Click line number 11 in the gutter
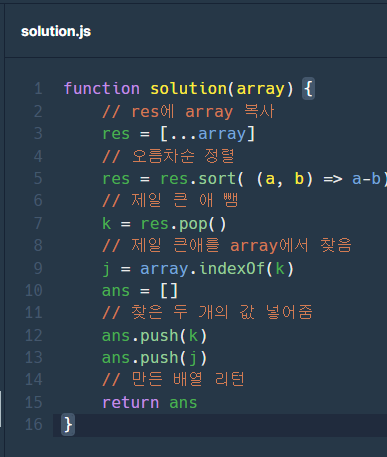Viewport: 387px width, 457px height. (x=34, y=313)
